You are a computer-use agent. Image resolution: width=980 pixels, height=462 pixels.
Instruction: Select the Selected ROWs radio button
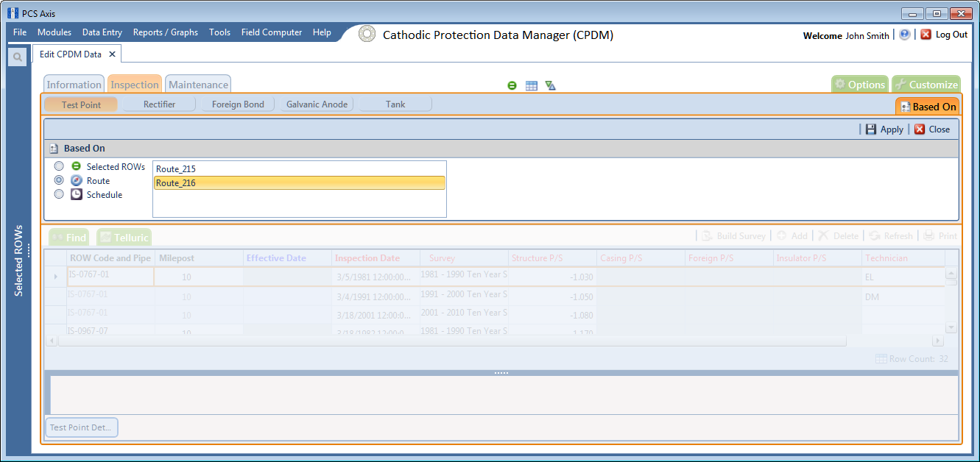tap(59, 166)
